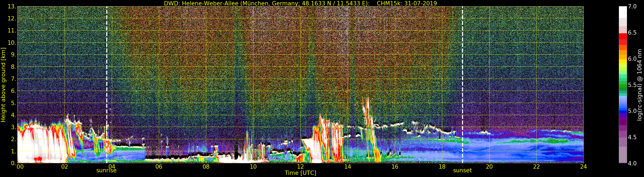This screenshot has height=177, width=644.
Task: Click height-axis tick '13.'
Action: click(x=12, y=6)
